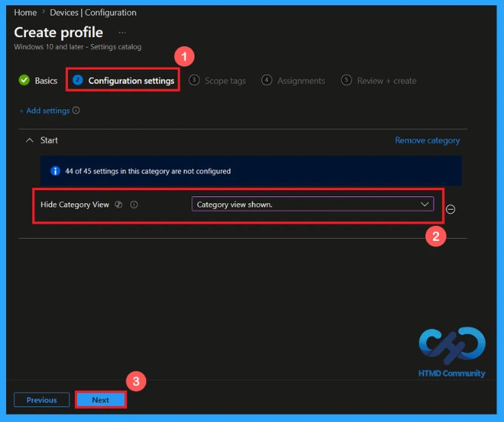
Task: Go to Devices | Configuration breadcrumb
Action: pyautogui.click(x=93, y=13)
